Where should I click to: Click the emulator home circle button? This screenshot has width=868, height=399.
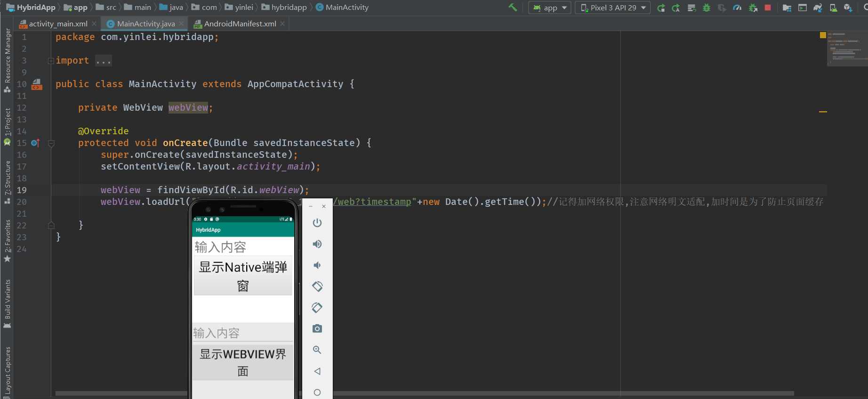click(317, 392)
